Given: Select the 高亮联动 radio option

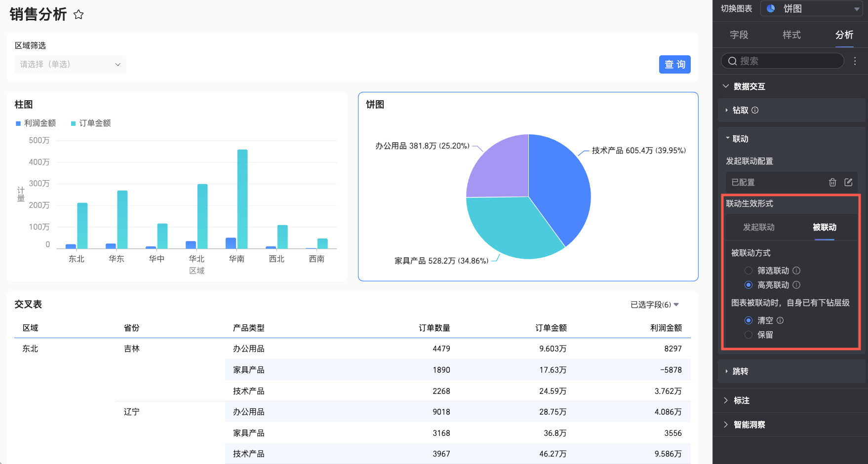Looking at the screenshot, I should click(749, 285).
